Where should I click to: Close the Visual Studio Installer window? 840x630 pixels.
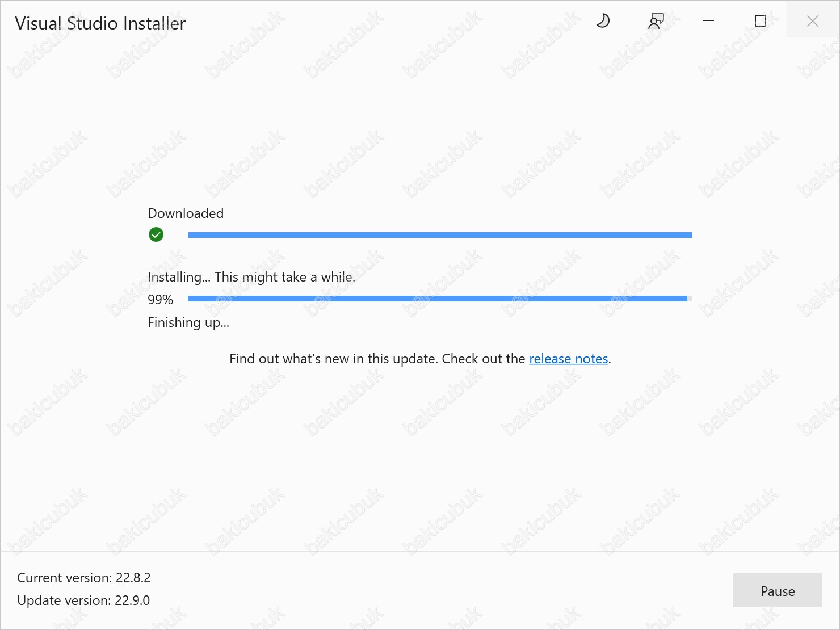coord(813,21)
